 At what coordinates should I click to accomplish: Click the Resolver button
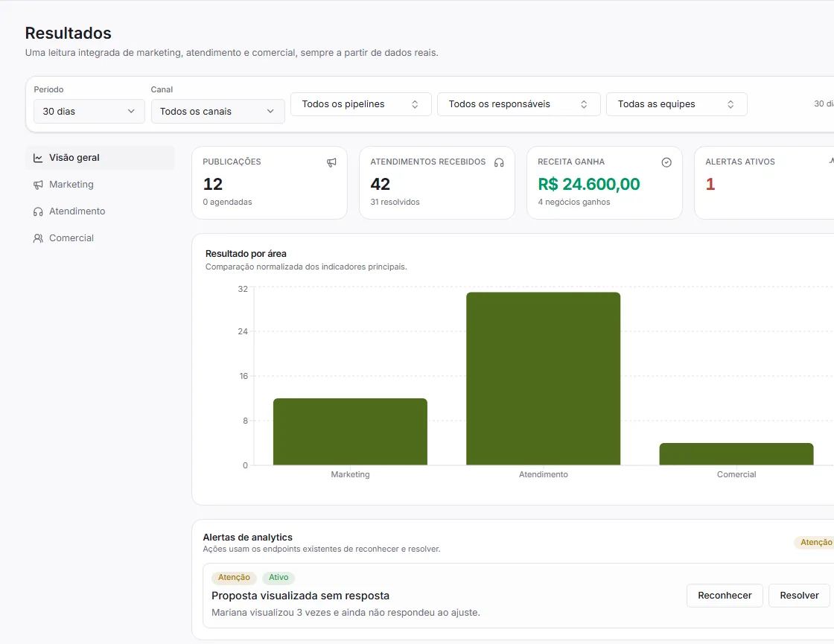[799, 596]
